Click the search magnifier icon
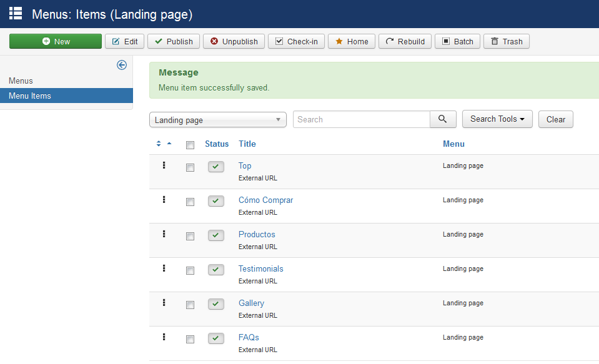The image size is (599, 364). [x=443, y=119]
